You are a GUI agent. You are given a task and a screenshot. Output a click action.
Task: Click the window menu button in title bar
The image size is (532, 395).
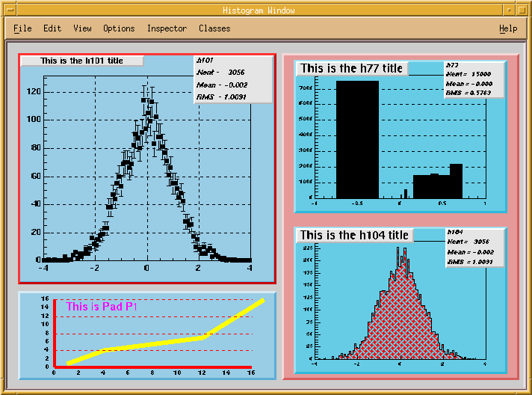click(x=10, y=10)
